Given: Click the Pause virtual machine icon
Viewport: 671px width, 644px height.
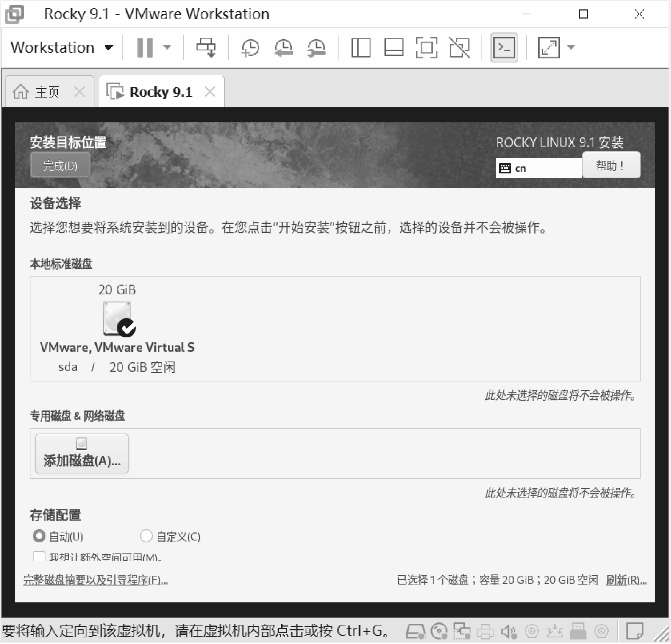Looking at the screenshot, I should [145, 47].
